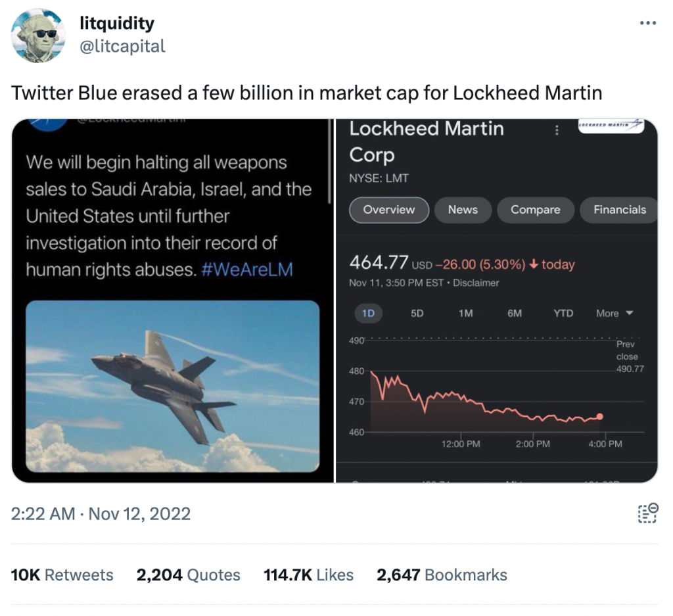Open the @litcapital handle link
Screen dimensions: 673x616
click(x=123, y=46)
